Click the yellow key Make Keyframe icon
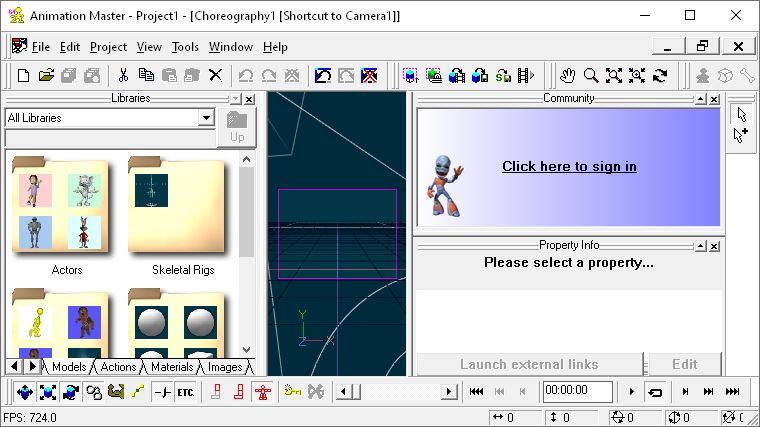Image resolution: width=760 pixels, height=427 pixels. pyautogui.click(x=293, y=391)
